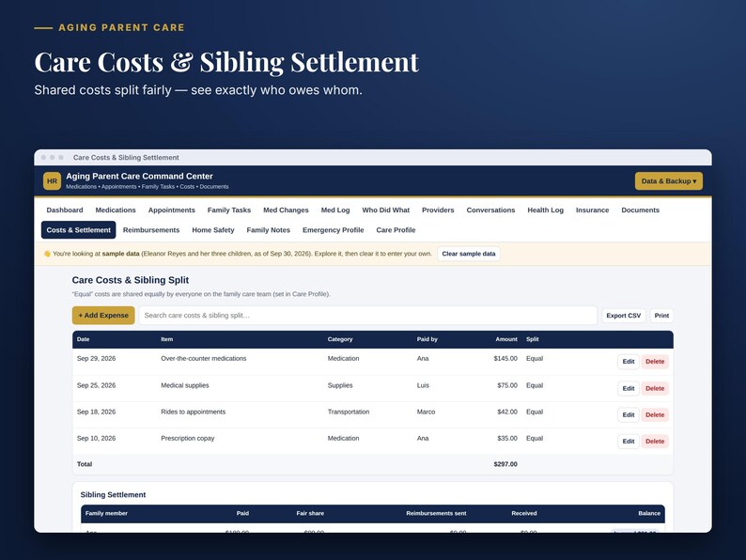
Task: Delete the Rides to appointments expense
Action: click(655, 415)
